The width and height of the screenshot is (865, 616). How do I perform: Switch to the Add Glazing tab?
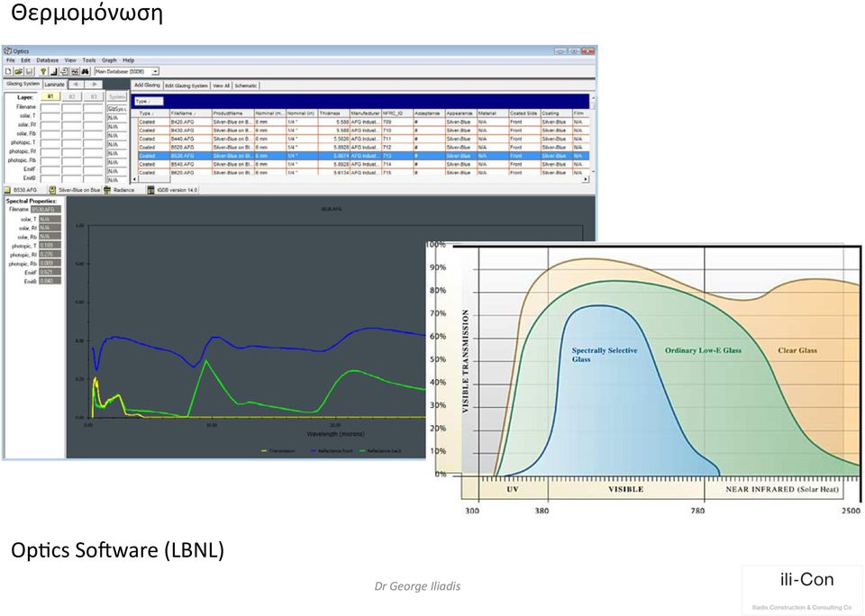coord(147,86)
